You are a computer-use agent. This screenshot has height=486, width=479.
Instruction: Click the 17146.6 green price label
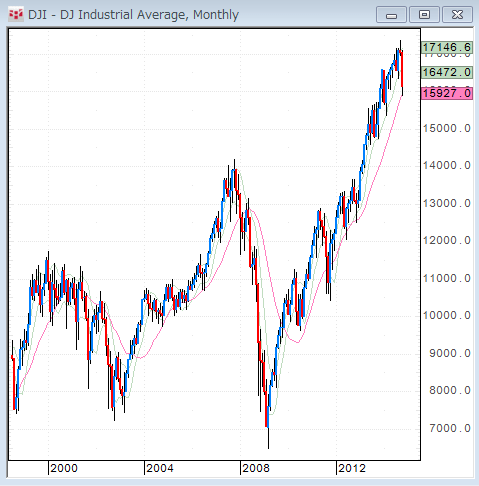(x=447, y=47)
